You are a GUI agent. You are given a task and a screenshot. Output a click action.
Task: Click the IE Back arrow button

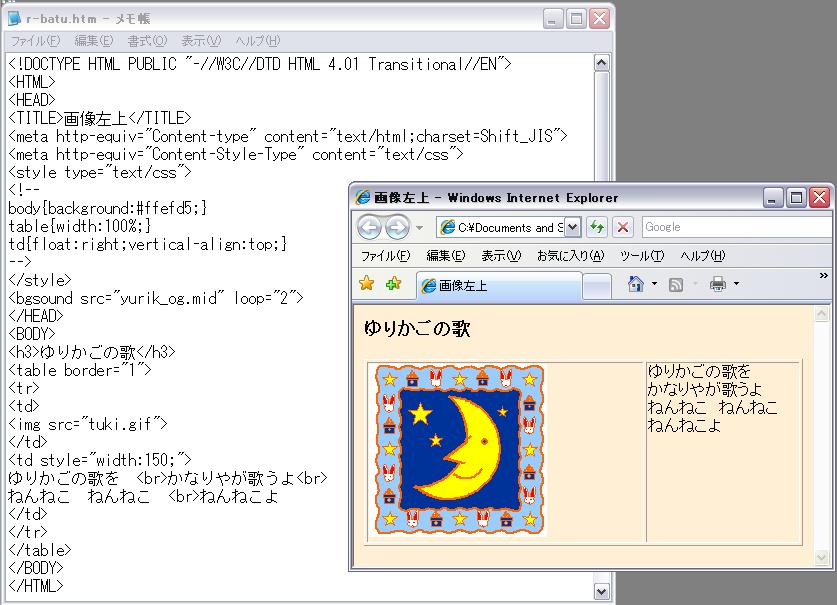(x=369, y=227)
